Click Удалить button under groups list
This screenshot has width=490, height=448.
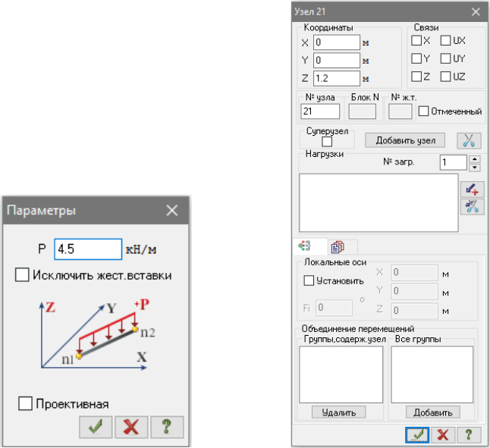pyautogui.click(x=338, y=412)
